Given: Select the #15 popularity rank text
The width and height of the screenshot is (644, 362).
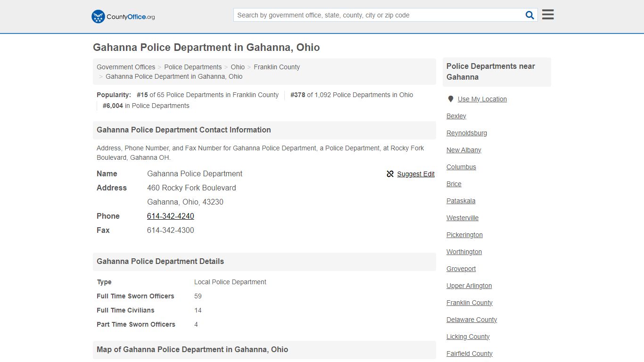Looking at the screenshot, I should click(x=142, y=95).
